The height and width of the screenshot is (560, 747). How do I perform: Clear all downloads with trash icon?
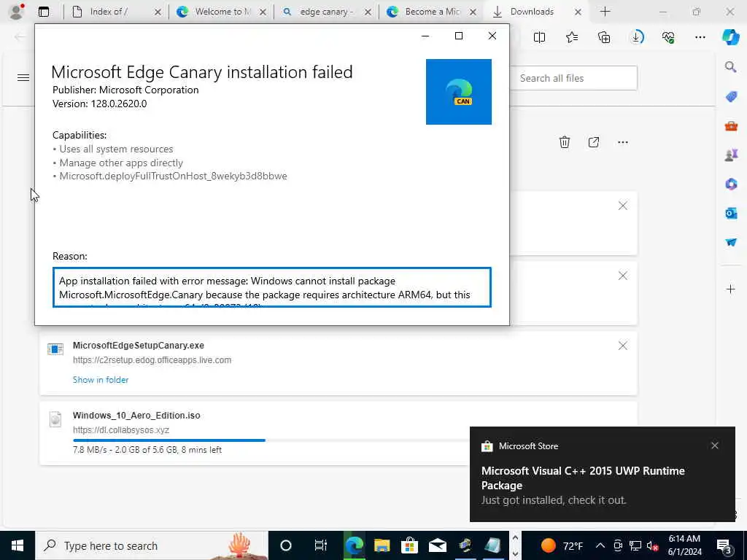pos(565,142)
